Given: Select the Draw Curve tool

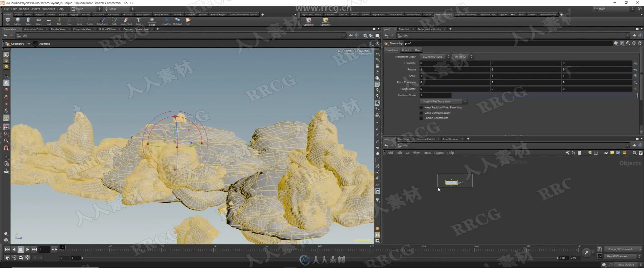Looking at the screenshot, I should [x=102, y=21].
